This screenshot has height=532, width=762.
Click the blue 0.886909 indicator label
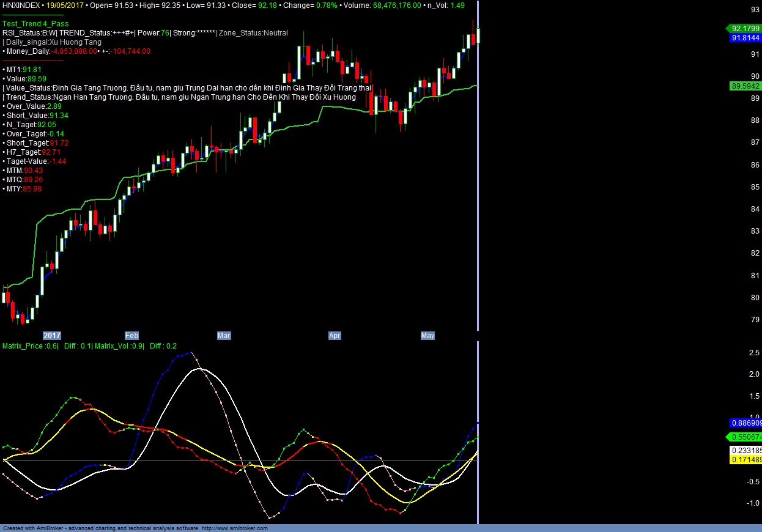745,423
